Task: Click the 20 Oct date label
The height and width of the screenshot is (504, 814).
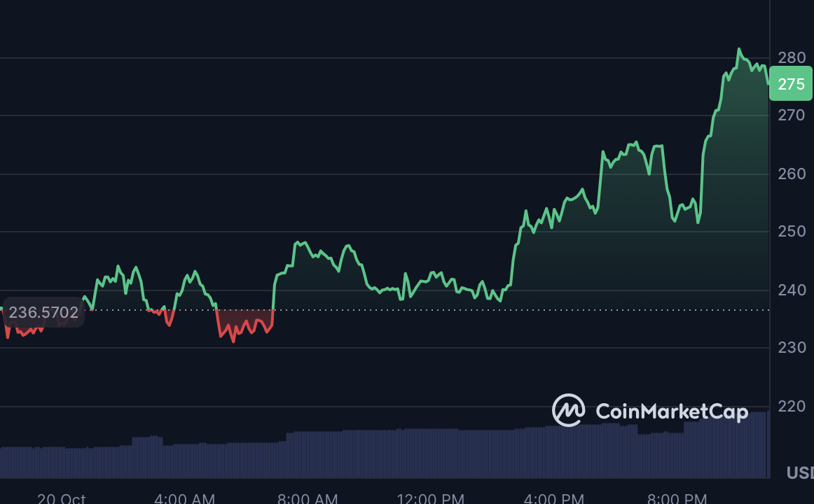Action: click(62, 498)
